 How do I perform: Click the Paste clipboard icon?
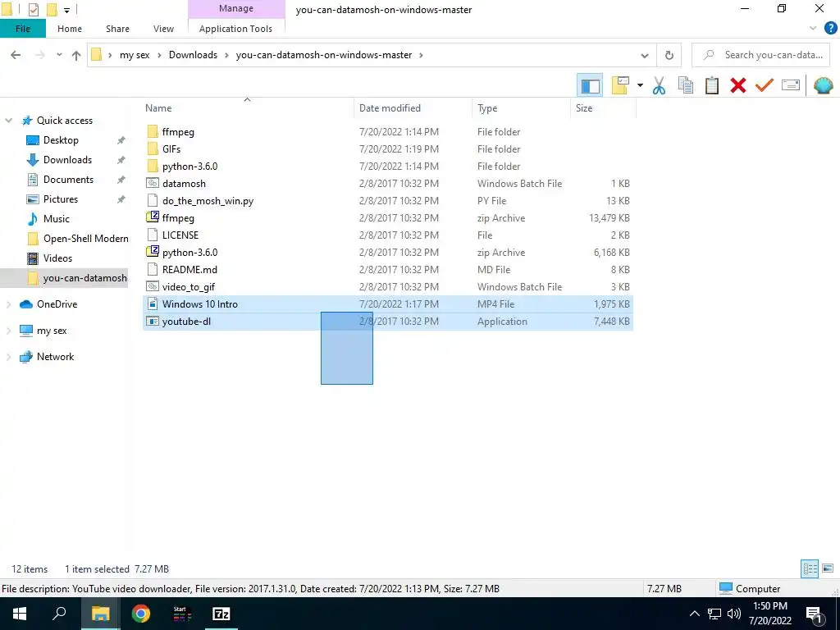click(x=712, y=85)
